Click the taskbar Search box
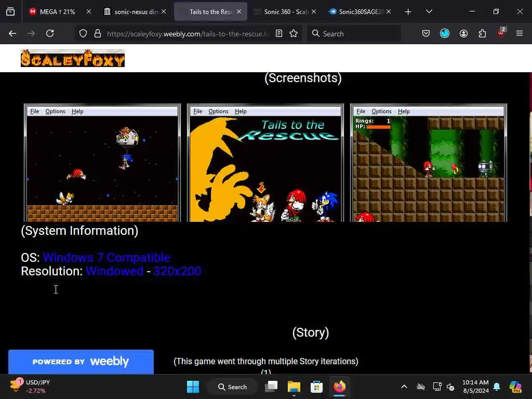 point(232,387)
